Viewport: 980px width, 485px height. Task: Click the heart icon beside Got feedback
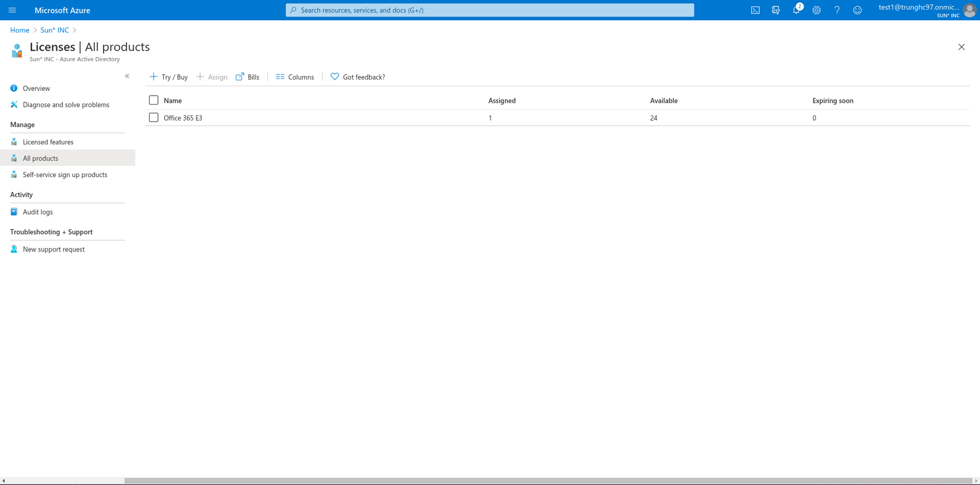pos(335,77)
